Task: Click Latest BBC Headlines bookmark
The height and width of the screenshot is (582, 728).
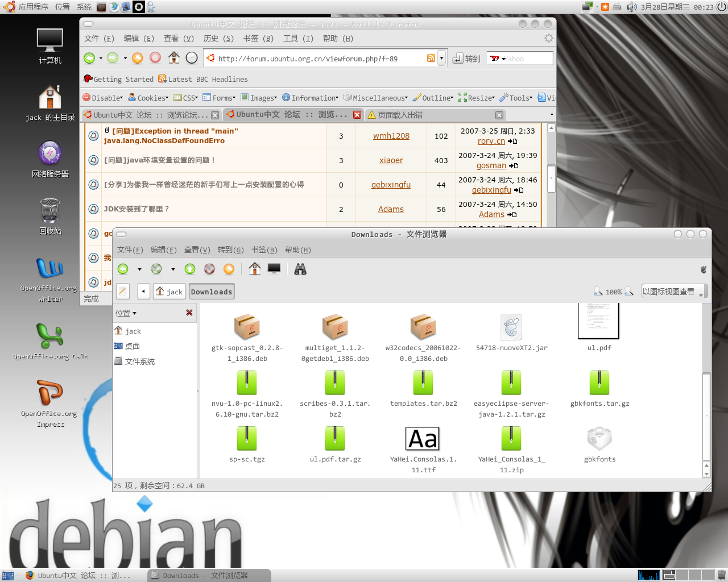Action: 203,79
